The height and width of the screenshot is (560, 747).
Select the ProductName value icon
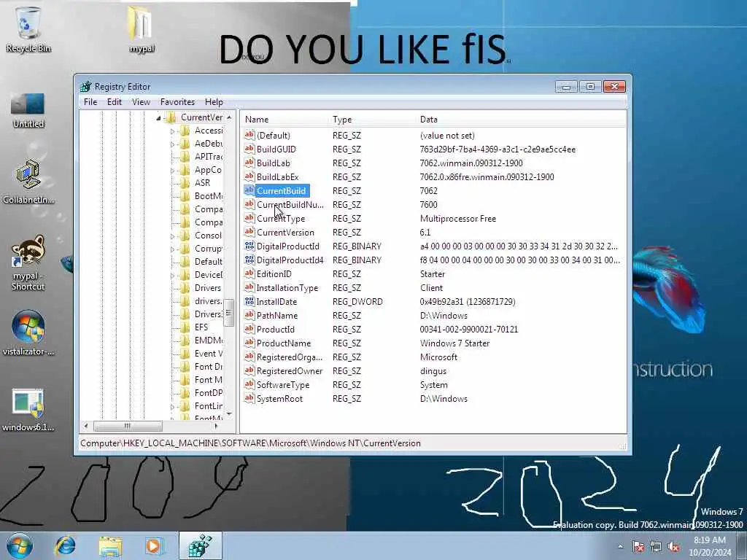tap(249, 343)
